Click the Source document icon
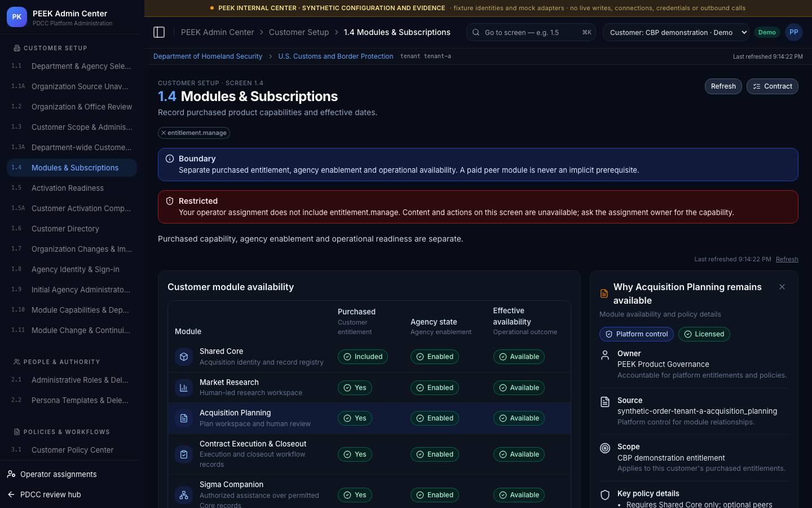This screenshot has height=508, width=812. pos(605,402)
